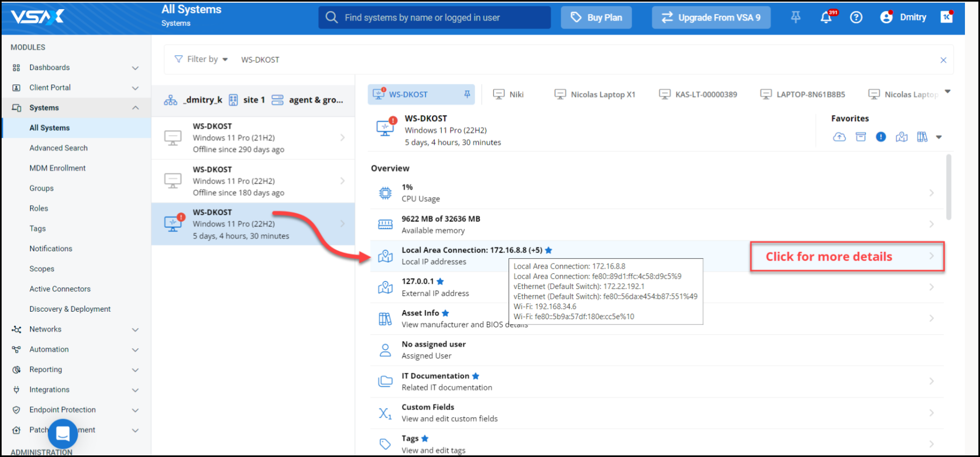980x457 pixels.
Task: Click the asset books favorite icon
Action: click(x=922, y=137)
